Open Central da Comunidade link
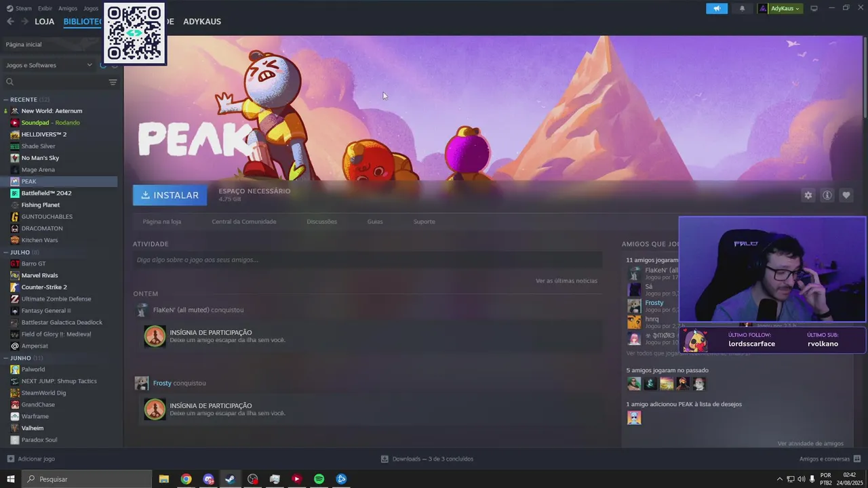 tap(244, 222)
